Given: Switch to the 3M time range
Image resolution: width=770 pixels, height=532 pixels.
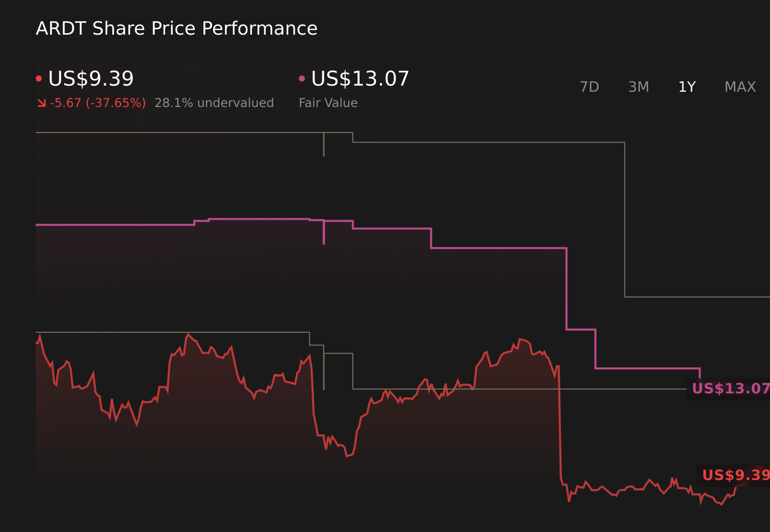Looking at the screenshot, I should [638, 87].
